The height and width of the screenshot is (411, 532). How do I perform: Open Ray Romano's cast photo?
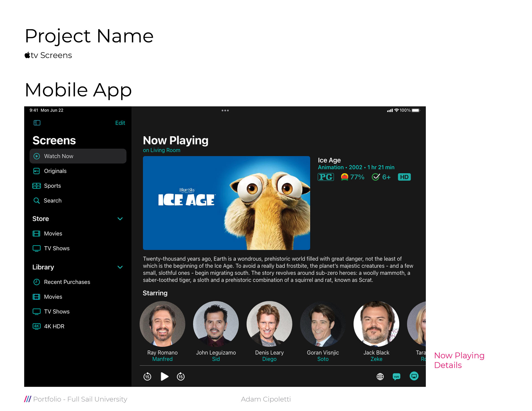click(x=162, y=324)
